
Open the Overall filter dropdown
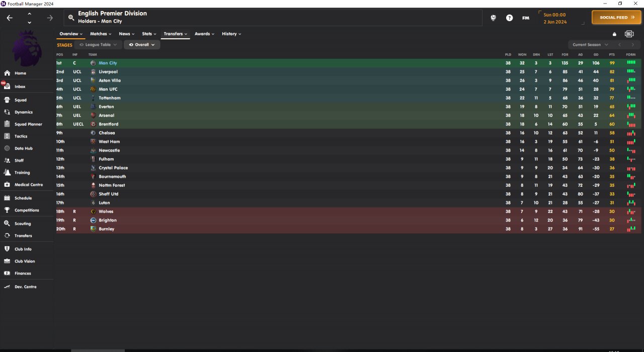coord(142,45)
